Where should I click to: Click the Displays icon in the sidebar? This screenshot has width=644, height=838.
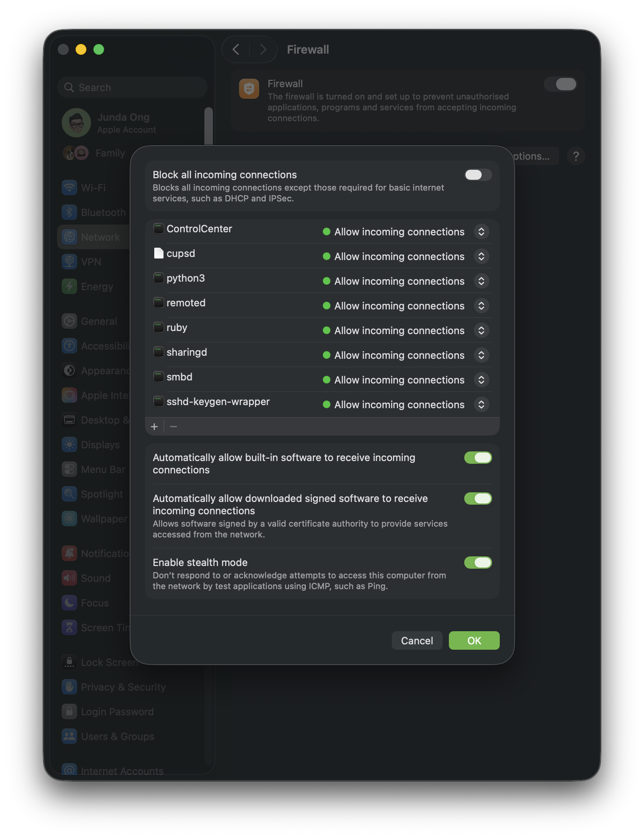(x=69, y=445)
